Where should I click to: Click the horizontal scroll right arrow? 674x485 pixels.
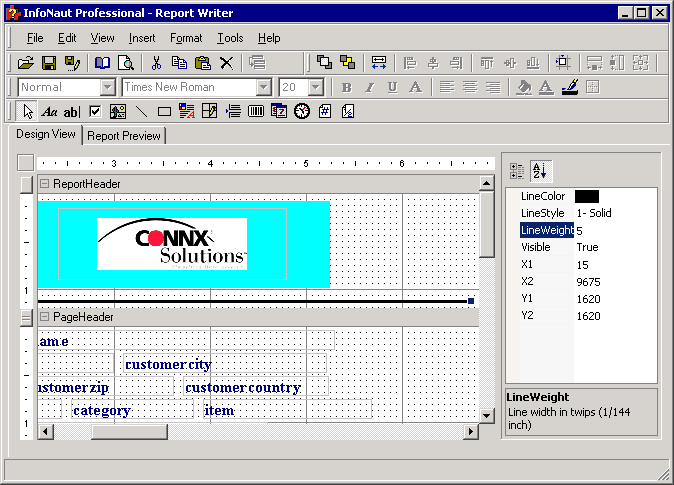pyautogui.click(x=471, y=431)
